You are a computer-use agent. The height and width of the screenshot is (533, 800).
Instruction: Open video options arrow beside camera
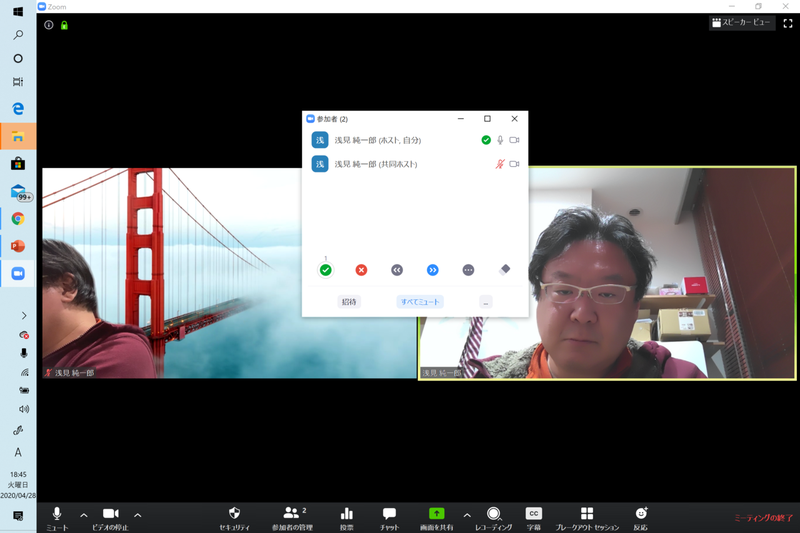[x=138, y=515]
